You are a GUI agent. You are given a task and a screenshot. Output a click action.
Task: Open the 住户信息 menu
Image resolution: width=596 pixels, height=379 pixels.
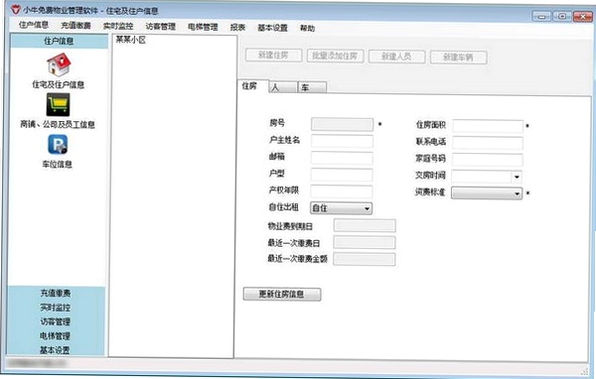tap(34, 25)
